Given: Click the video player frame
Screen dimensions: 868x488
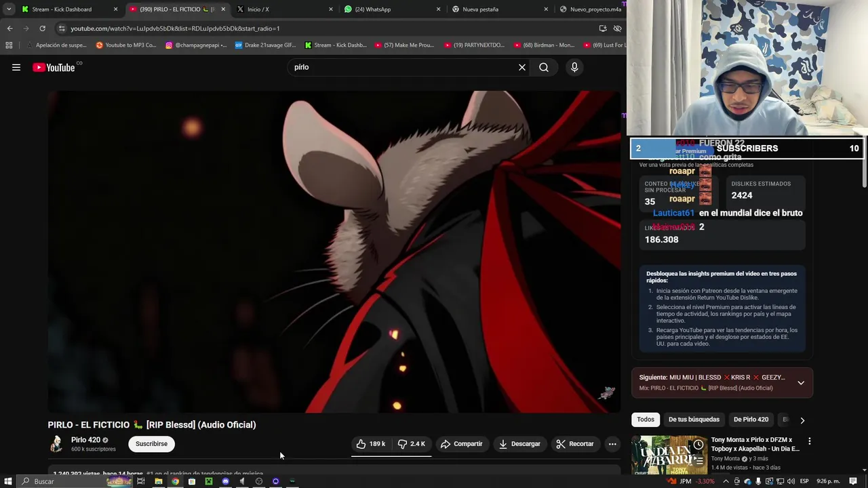Looking at the screenshot, I should [334, 251].
